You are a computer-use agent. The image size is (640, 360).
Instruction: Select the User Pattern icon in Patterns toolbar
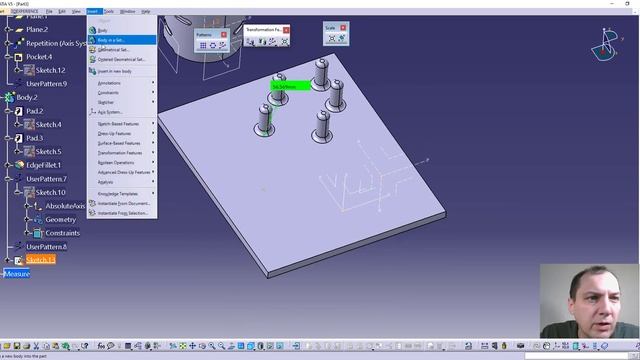(222, 45)
